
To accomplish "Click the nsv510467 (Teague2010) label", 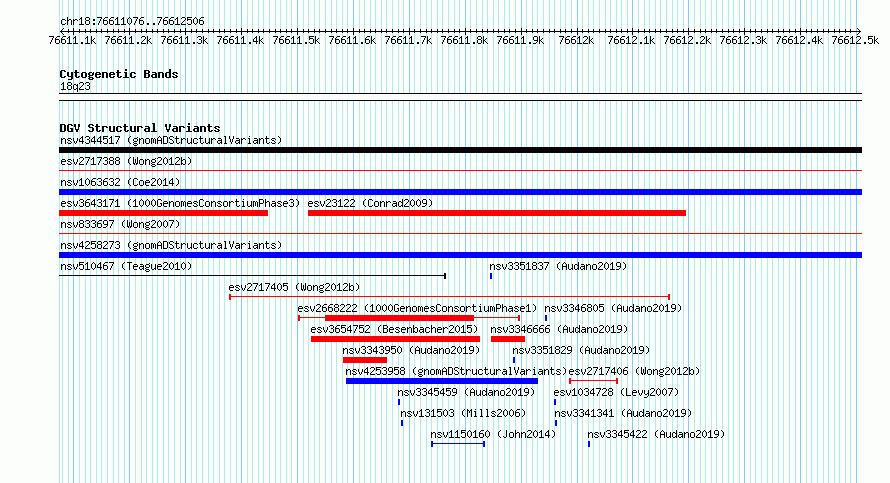I will [x=126, y=266].
